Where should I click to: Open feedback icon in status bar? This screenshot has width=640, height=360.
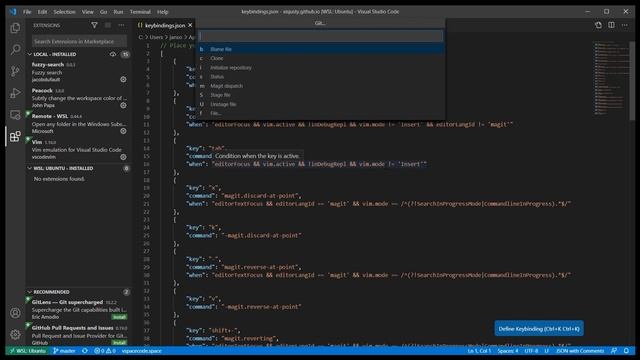pos(614,351)
